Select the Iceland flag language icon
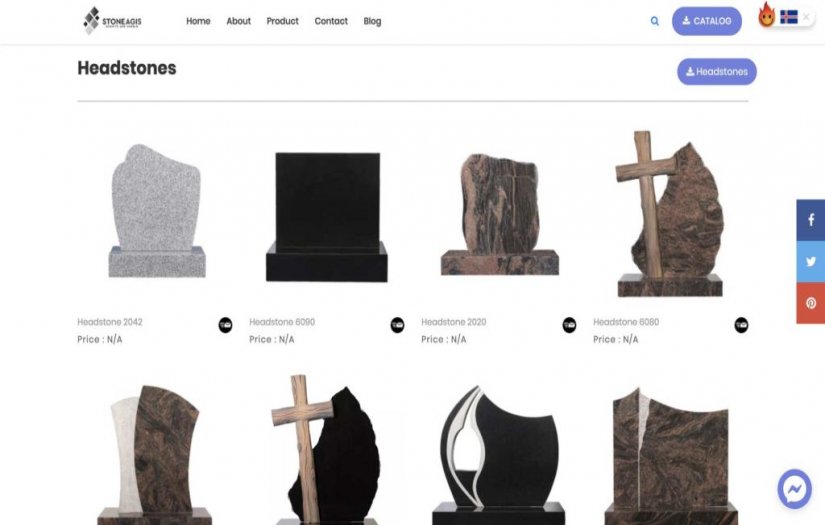Image resolution: width=825 pixels, height=525 pixels. (789, 17)
